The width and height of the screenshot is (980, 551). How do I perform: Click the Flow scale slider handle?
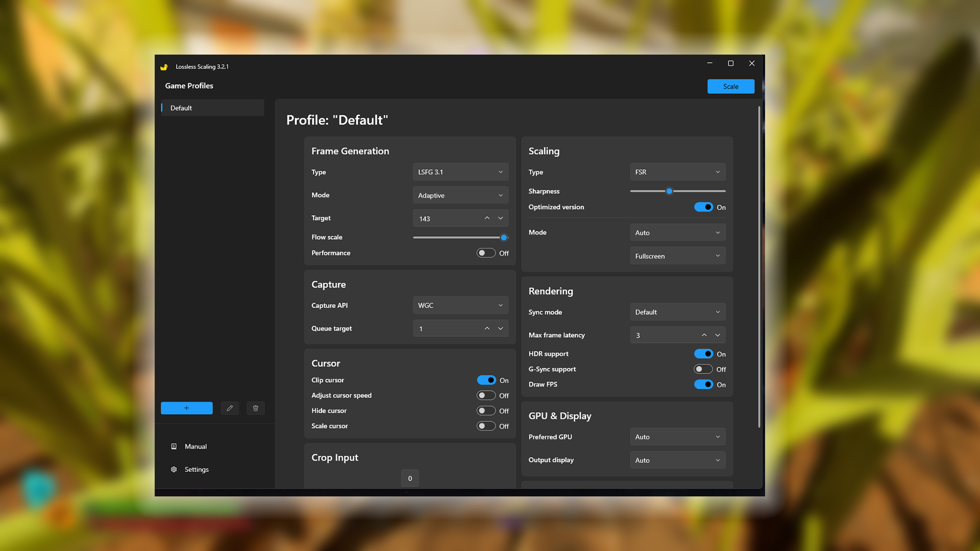coord(504,237)
